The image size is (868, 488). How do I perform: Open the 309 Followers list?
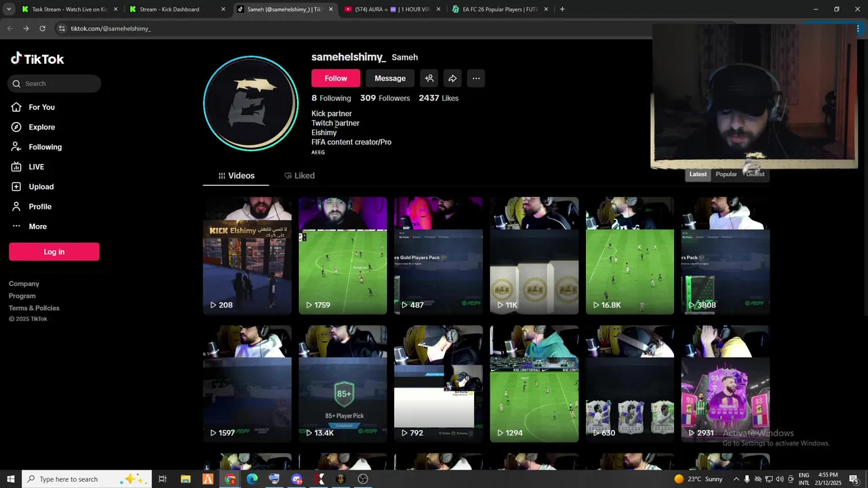[384, 98]
